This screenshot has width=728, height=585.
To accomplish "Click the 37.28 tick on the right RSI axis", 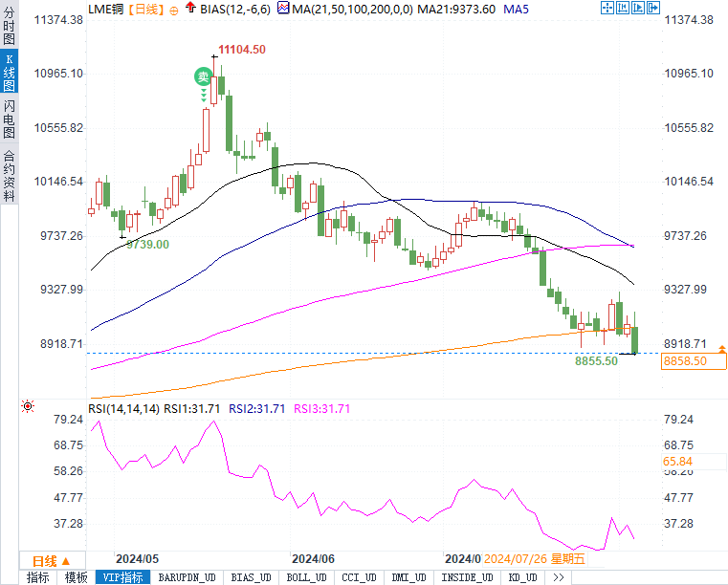I will [678, 523].
